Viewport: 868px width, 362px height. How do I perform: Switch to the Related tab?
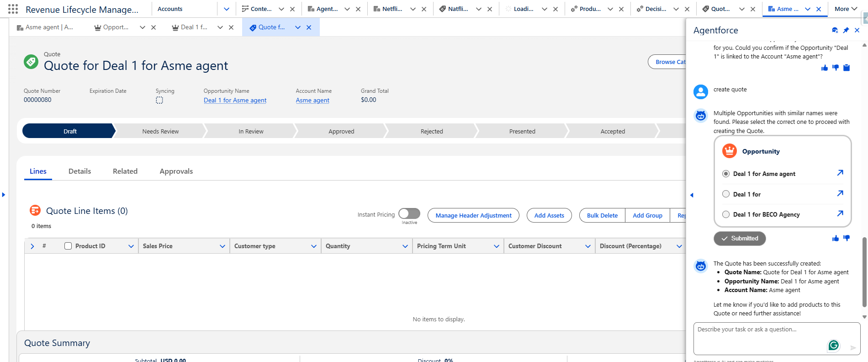pos(125,171)
